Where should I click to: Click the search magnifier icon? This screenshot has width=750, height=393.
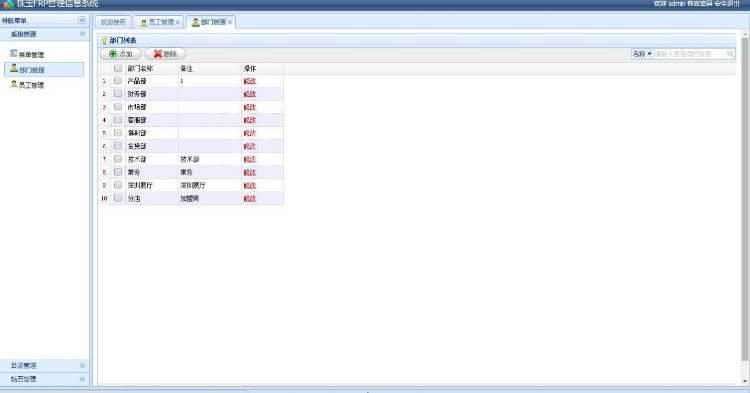(x=730, y=54)
